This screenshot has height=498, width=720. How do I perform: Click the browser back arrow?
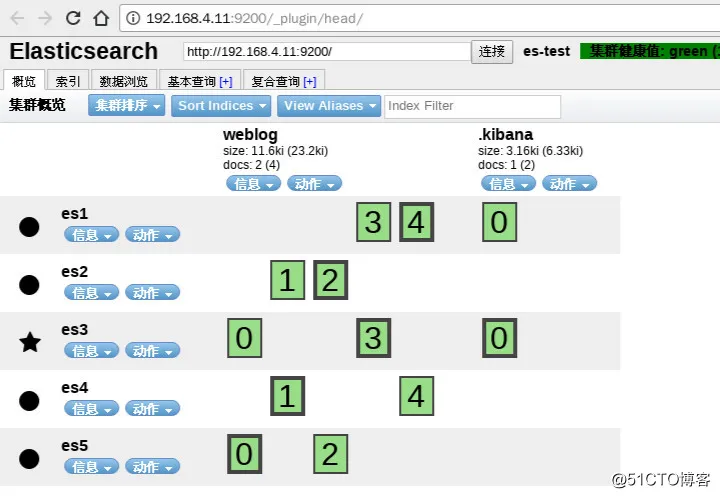click(x=17, y=18)
